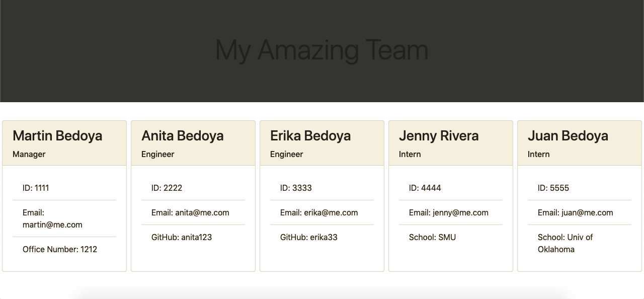Screen dimensions: 644x299
Task: Visit the erika33 GitHub profile
Action: (x=324, y=237)
